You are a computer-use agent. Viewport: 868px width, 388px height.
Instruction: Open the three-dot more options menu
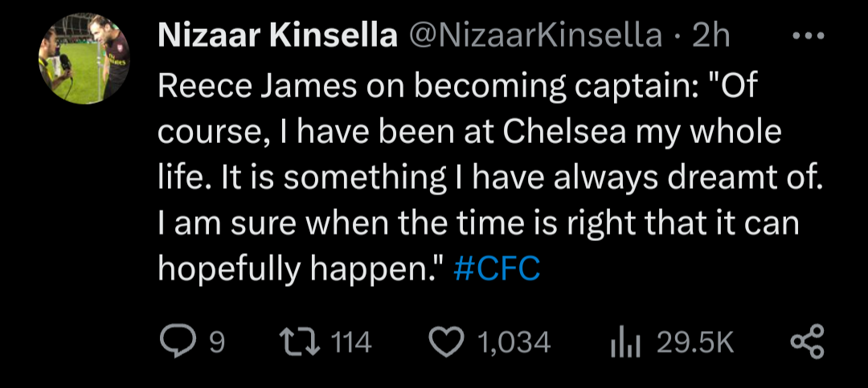[808, 35]
